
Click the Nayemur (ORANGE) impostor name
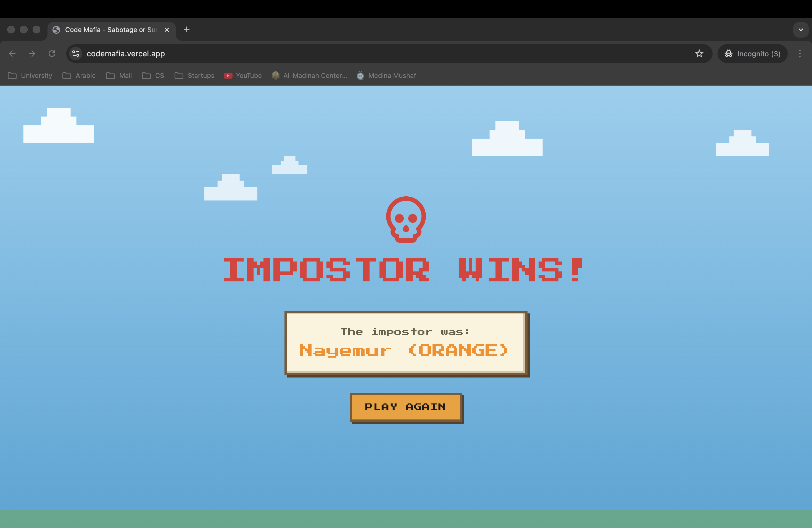click(404, 350)
